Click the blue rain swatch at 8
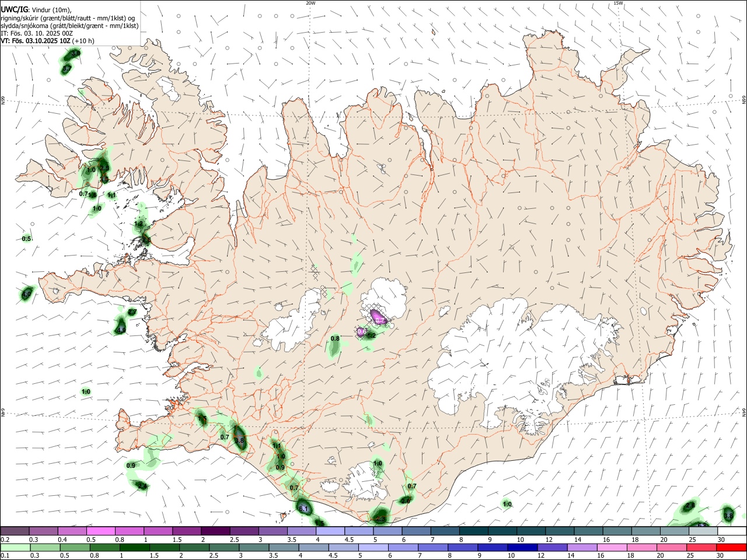Image resolution: width=747 pixels, height=560 pixels. (463, 548)
